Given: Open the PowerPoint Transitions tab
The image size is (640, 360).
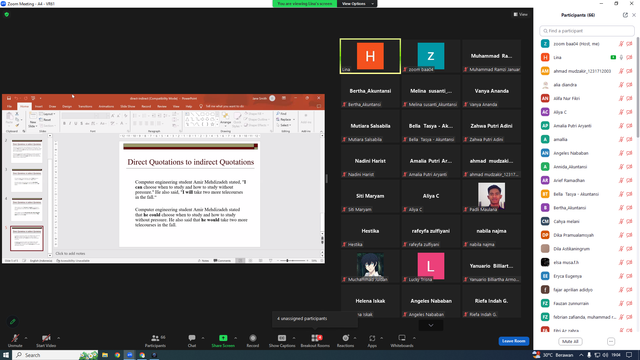Looking at the screenshot, I should pyautogui.click(x=85, y=106).
